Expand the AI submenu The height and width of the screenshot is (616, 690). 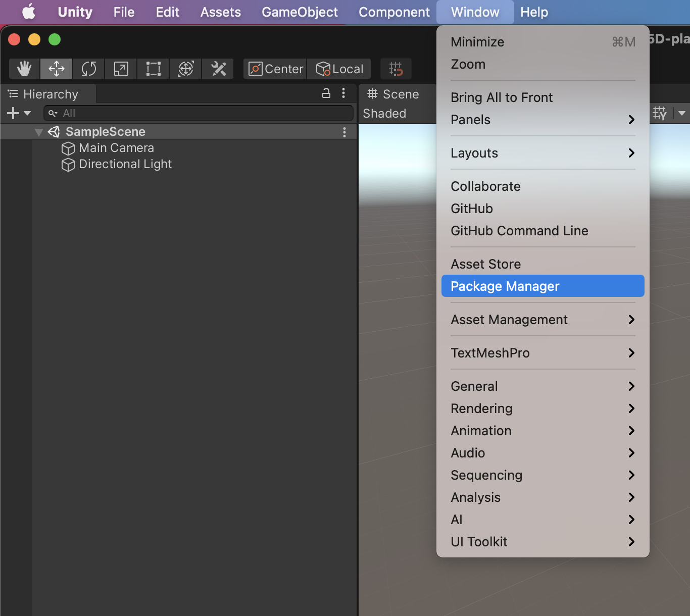[x=543, y=520]
